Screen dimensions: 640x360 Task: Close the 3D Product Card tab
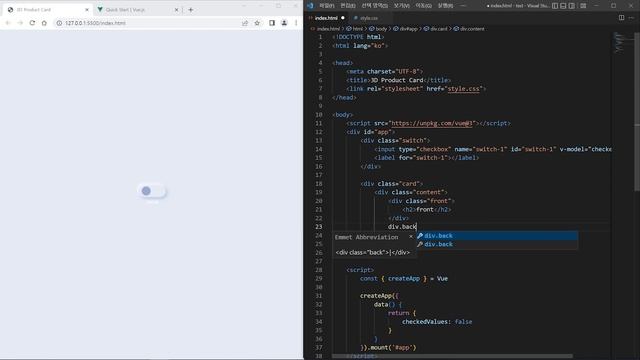tap(87, 9)
